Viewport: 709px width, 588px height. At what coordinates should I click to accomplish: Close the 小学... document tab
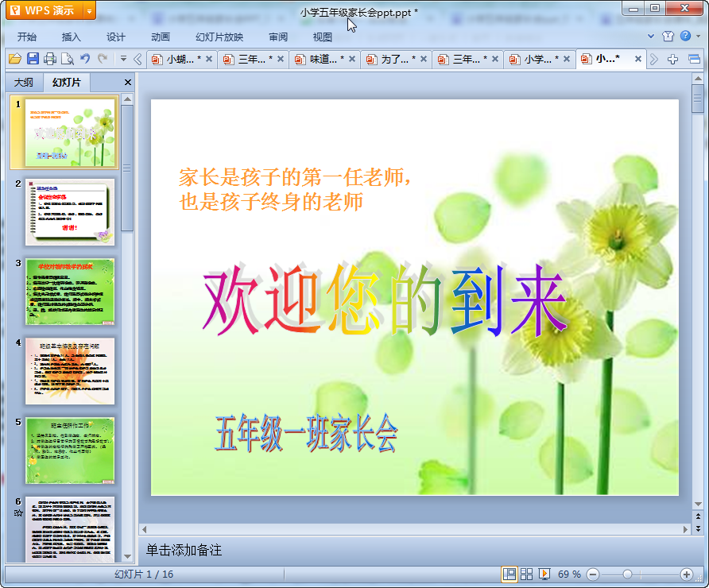pos(567,59)
